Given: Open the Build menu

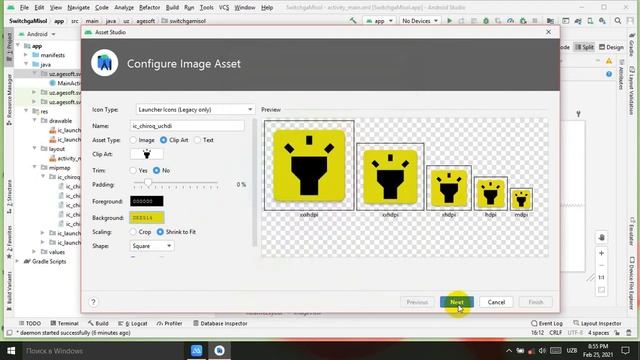Looking at the screenshot, I should 172,7.
